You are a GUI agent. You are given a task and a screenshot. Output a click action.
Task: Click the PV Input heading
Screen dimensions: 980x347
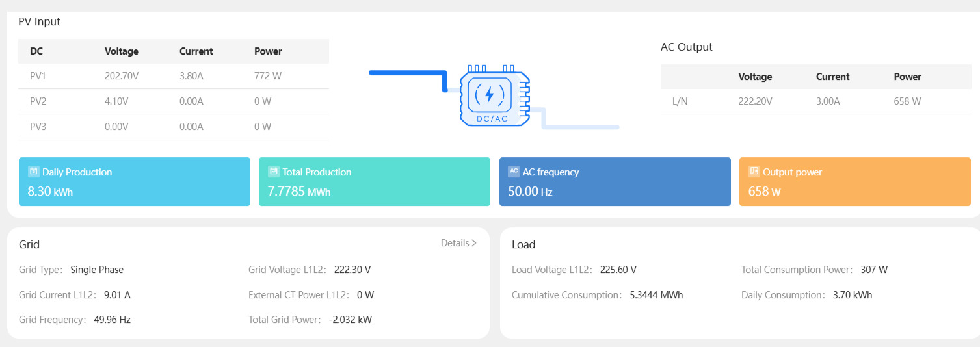(x=39, y=21)
